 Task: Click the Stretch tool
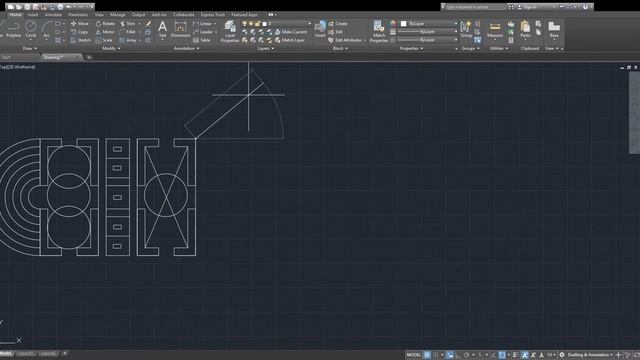tap(80, 40)
